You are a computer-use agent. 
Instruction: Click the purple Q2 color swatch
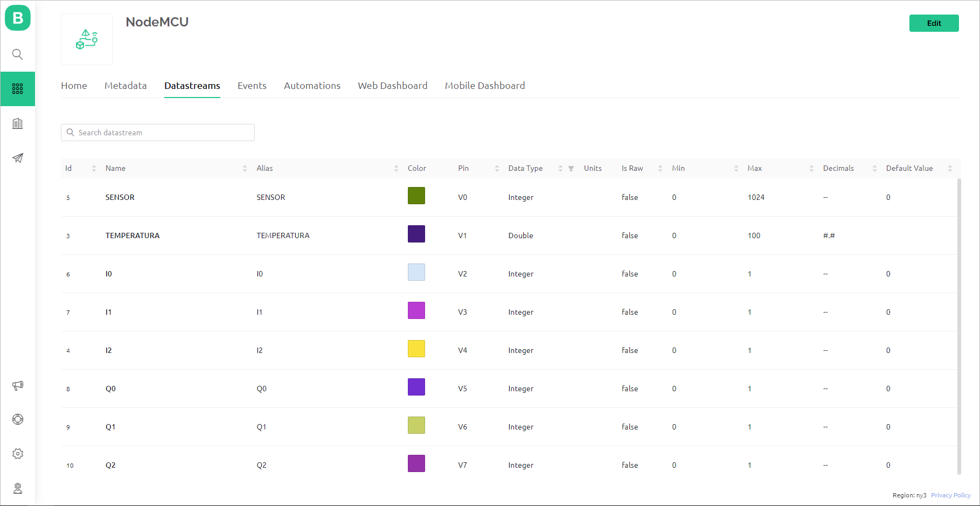[416, 463]
